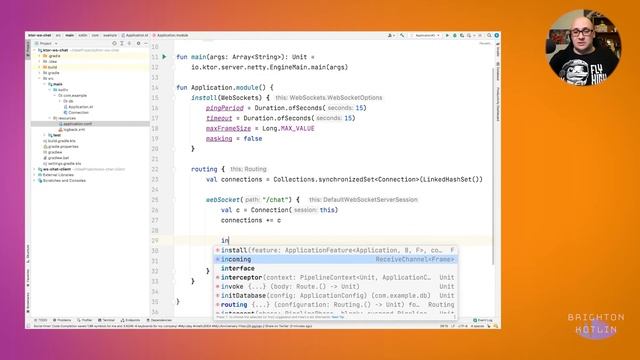Hide the Project panel with the minus icon
The height and width of the screenshot is (360, 640).
pos(146,43)
